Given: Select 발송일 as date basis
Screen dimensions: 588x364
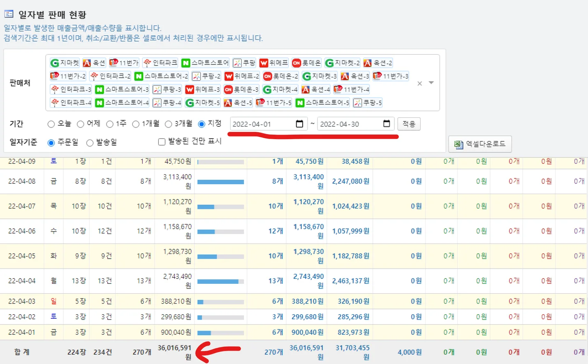Looking at the screenshot, I should [90, 143].
